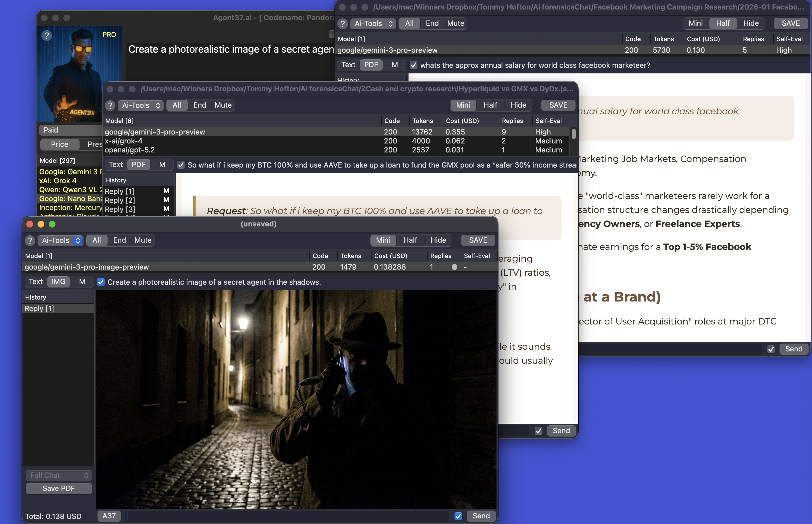812x524 pixels.
Task: Click the model list scrollbar in Hyperliquid window
Action: tap(574, 134)
